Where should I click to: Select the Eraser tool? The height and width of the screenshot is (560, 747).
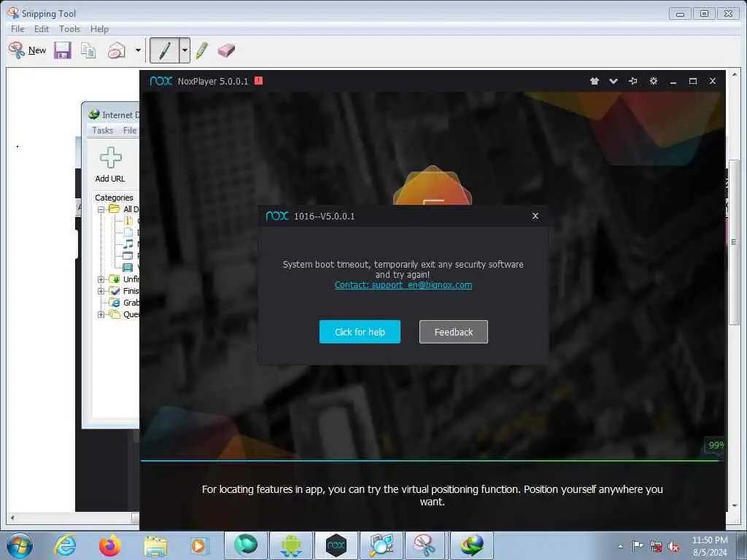click(x=226, y=50)
